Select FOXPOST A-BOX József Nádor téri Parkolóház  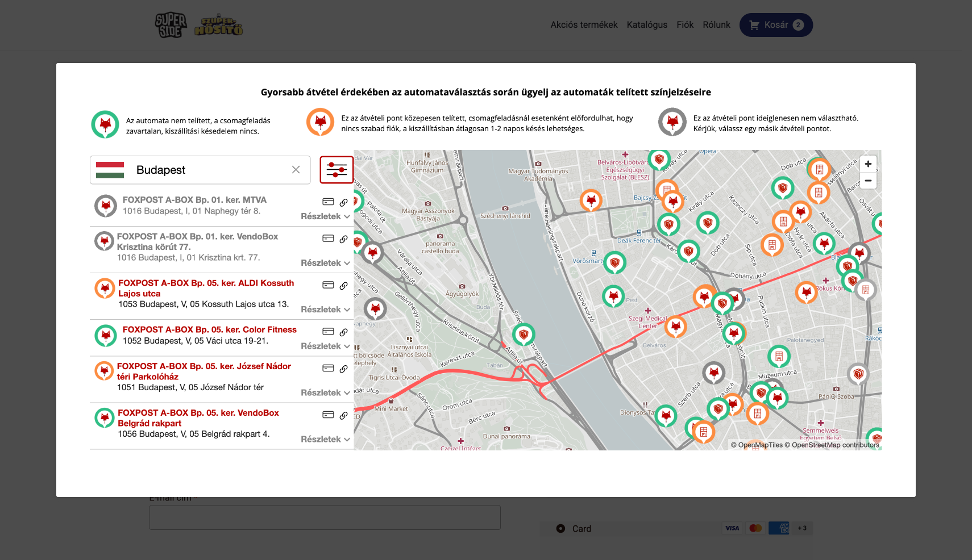point(204,371)
